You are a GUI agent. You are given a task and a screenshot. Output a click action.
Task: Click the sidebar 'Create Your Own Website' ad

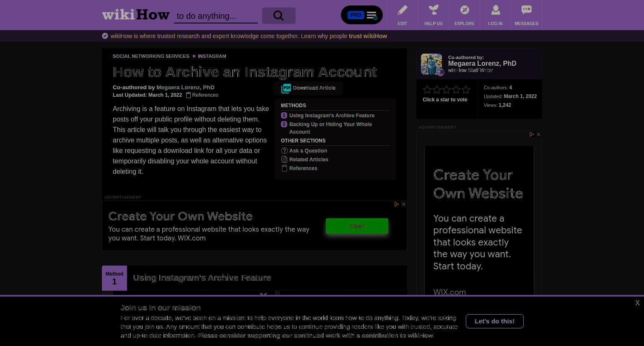pyautogui.click(x=478, y=184)
